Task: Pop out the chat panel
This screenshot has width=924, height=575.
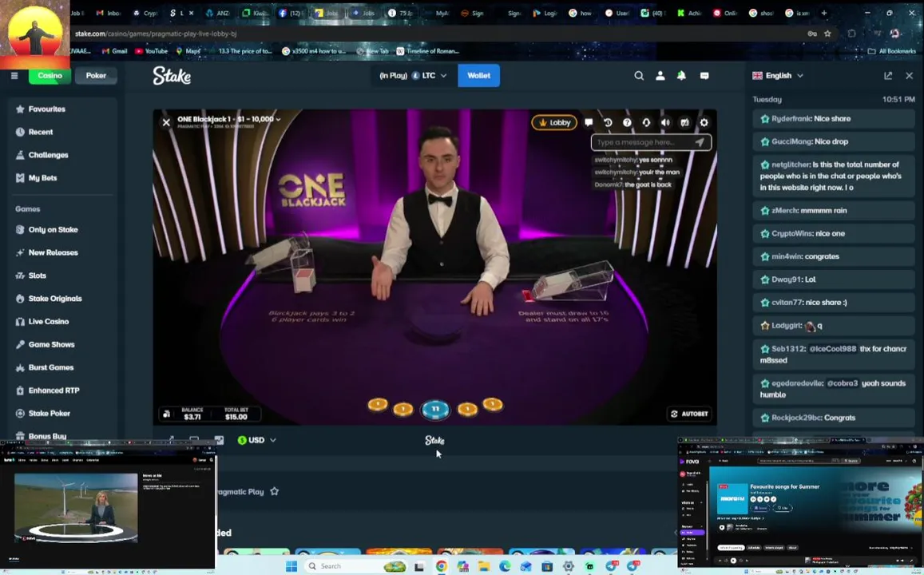Action: pos(888,75)
